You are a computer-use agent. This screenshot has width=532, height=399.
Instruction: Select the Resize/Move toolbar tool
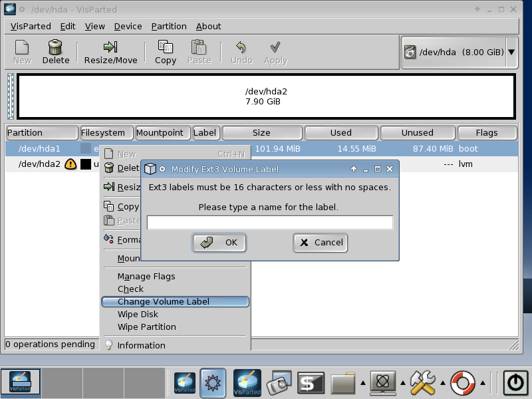[x=110, y=52]
